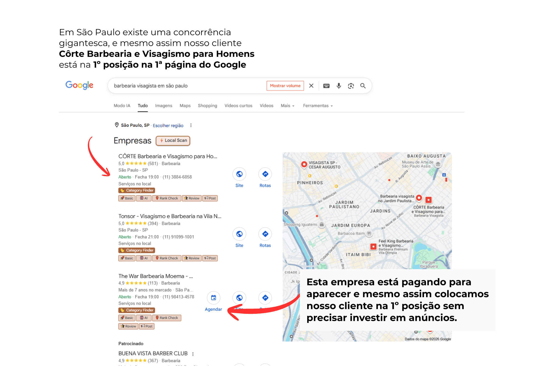555x392 pixels.
Task: Click Review tag under Tonsor listing
Action: point(192,258)
